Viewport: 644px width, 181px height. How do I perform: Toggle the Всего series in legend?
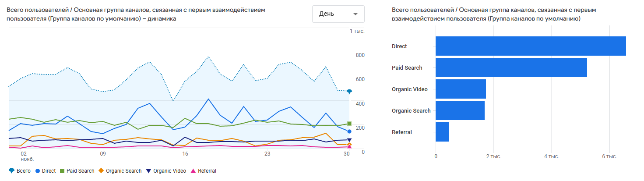[x=20, y=171]
